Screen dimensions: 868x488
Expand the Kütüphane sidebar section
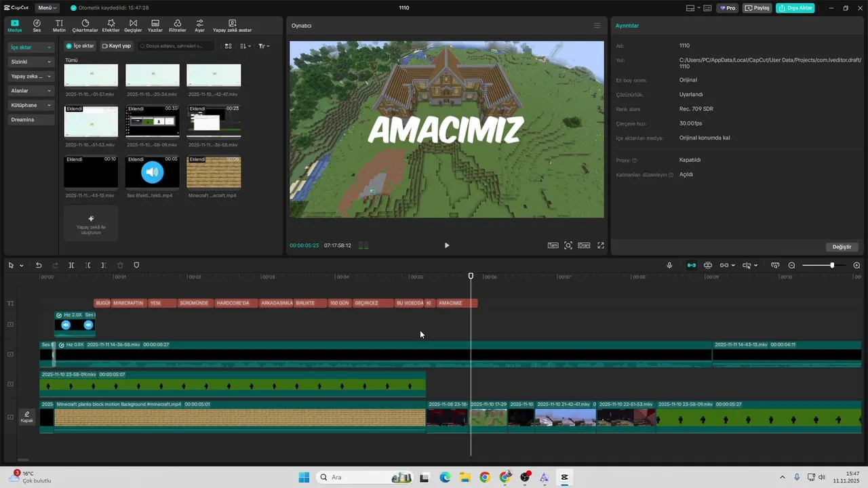(31, 105)
